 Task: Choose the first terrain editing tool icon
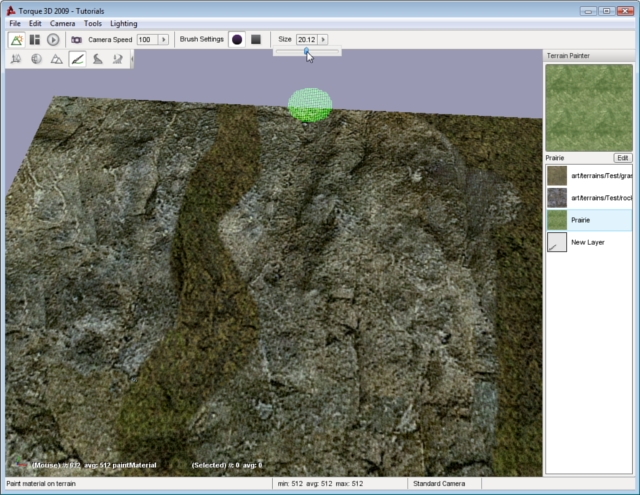pyautogui.click(x=15, y=59)
